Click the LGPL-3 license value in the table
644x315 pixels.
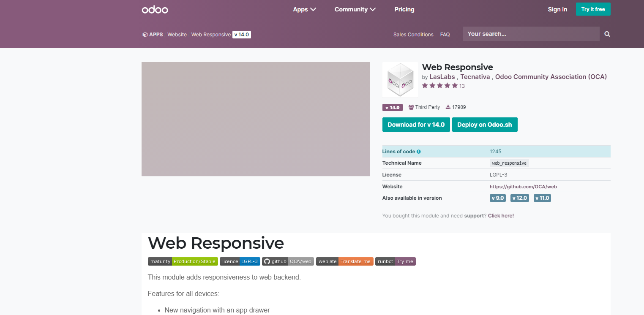[499, 175]
